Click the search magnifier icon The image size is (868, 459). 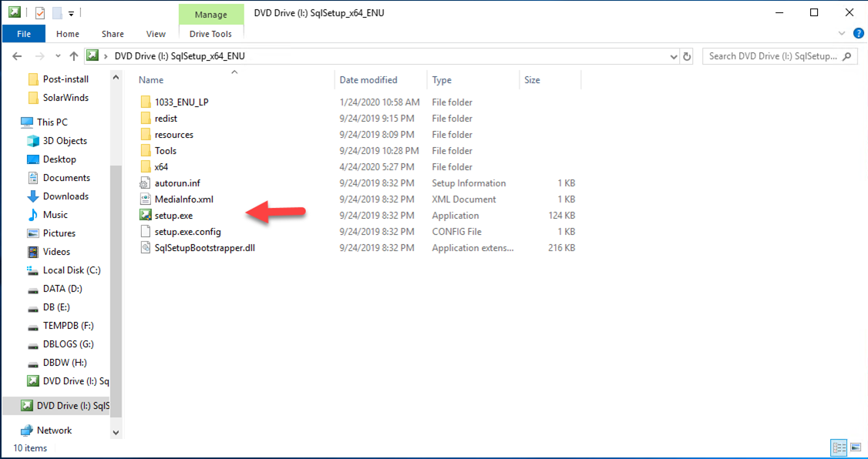[x=846, y=56]
